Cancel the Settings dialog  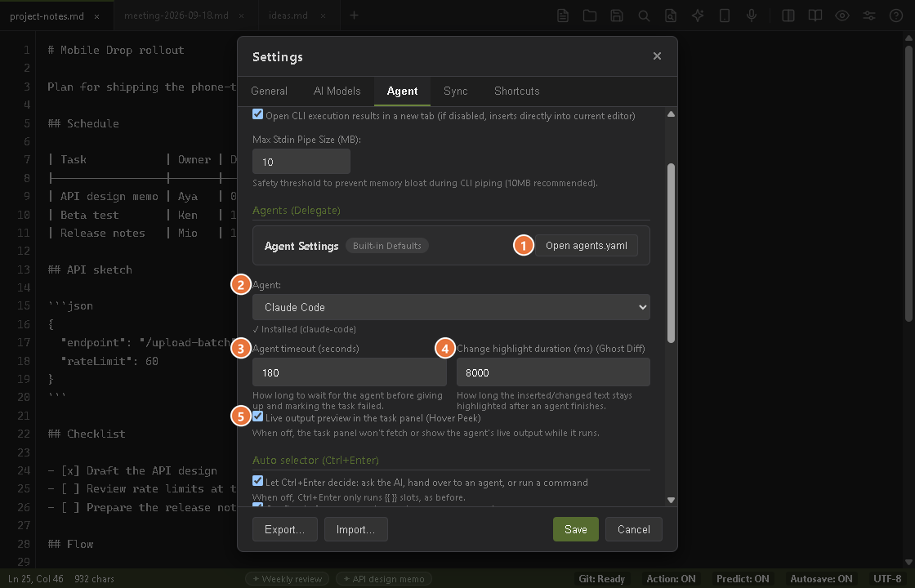click(634, 529)
